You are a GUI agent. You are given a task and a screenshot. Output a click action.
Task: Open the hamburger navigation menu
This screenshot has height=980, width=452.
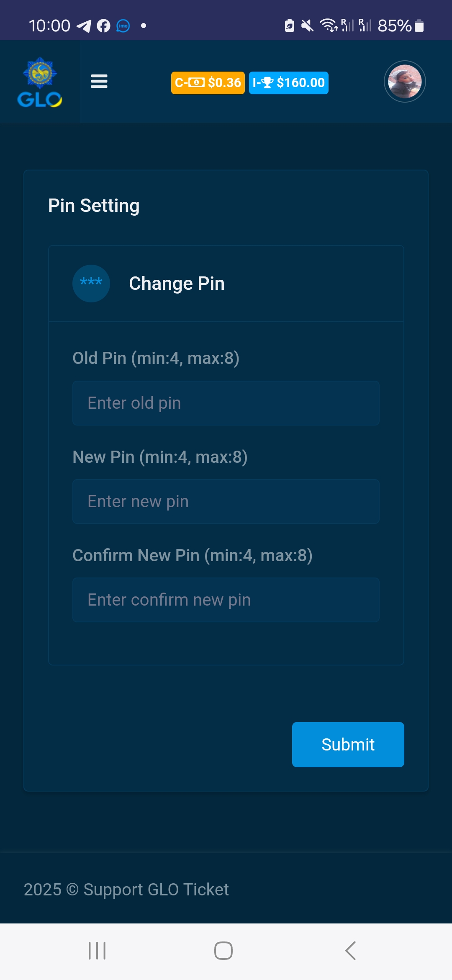99,81
